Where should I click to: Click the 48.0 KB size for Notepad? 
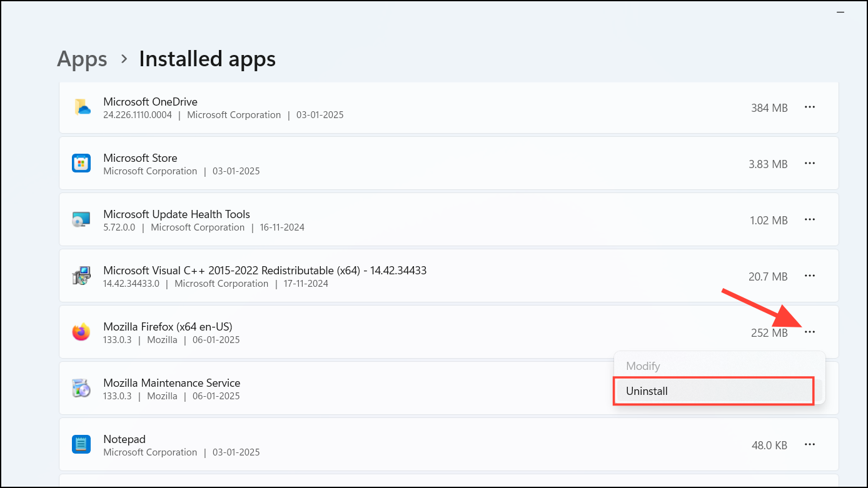tap(769, 445)
